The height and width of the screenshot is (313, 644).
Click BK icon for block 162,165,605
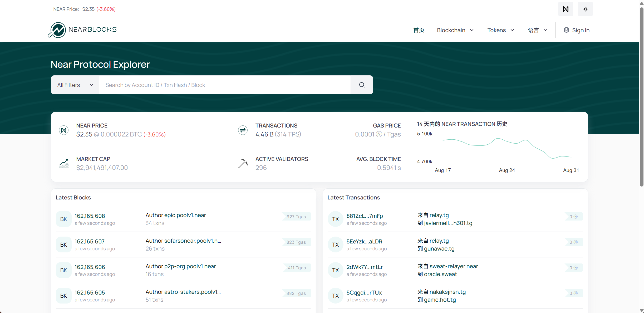click(x=63, y=296)
